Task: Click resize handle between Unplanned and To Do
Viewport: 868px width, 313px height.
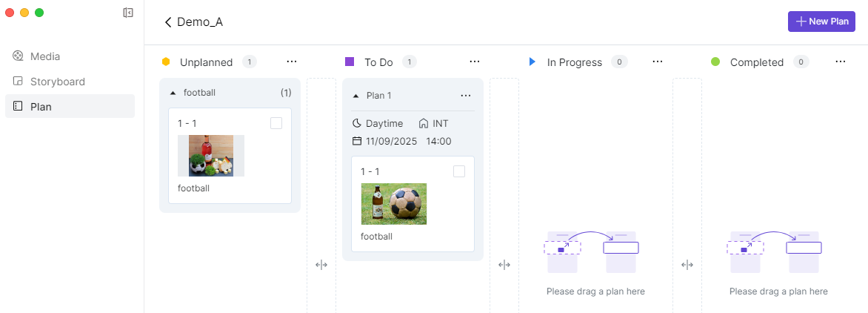Action: tap(321, 265)
